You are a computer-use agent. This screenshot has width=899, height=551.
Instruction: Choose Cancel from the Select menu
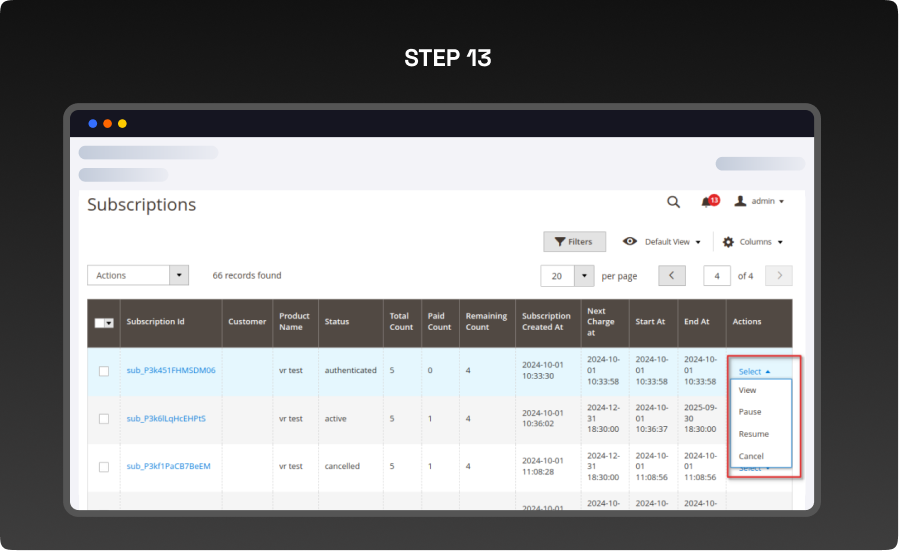pyautogui.click(x=751, y=456)
